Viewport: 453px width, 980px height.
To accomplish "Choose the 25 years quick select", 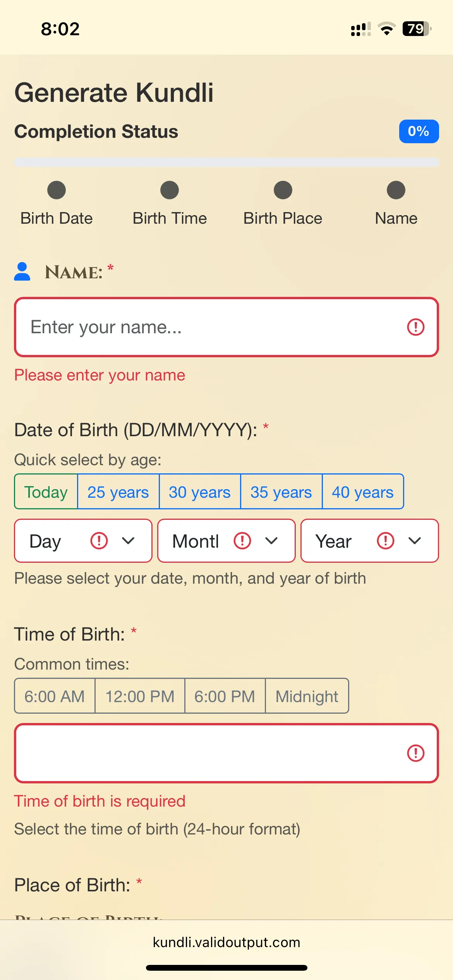I will 118,492.
